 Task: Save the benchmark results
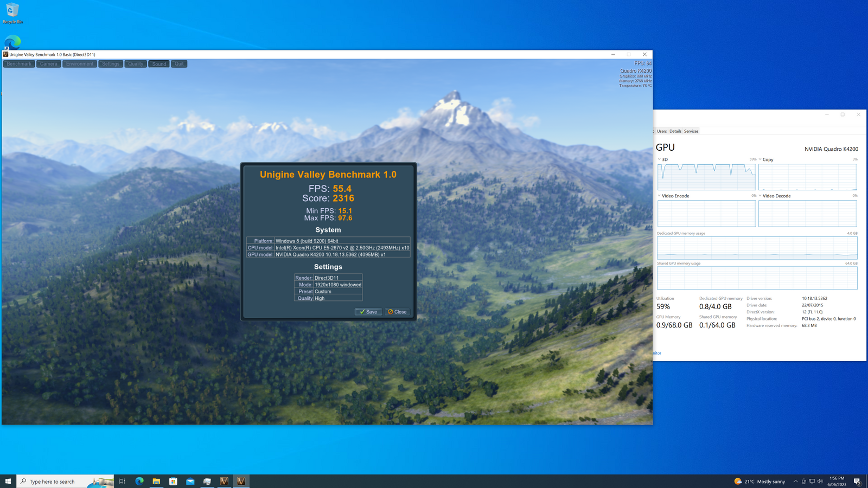coord(368,312)
